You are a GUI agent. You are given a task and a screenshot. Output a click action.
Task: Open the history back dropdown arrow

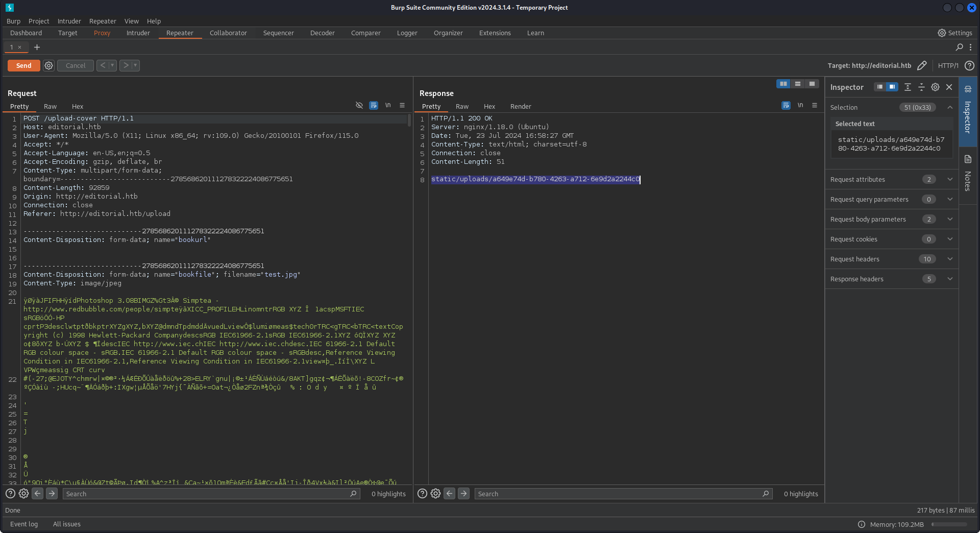(x=112, y=65)
